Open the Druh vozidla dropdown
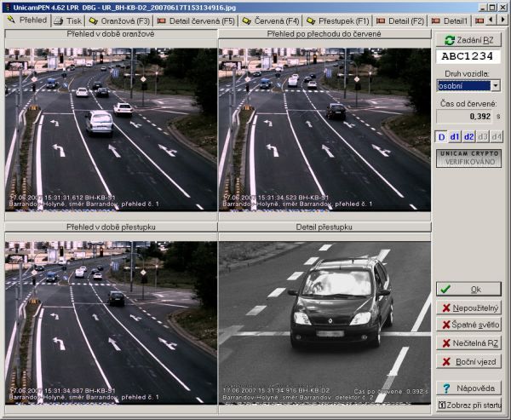511x420 pixels. [495, 85]
